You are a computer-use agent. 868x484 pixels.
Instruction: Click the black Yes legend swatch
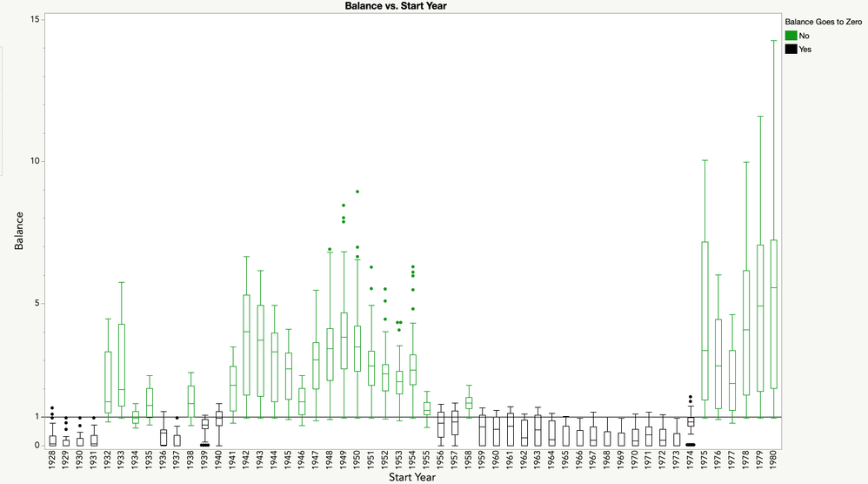(x=791, y=50)
